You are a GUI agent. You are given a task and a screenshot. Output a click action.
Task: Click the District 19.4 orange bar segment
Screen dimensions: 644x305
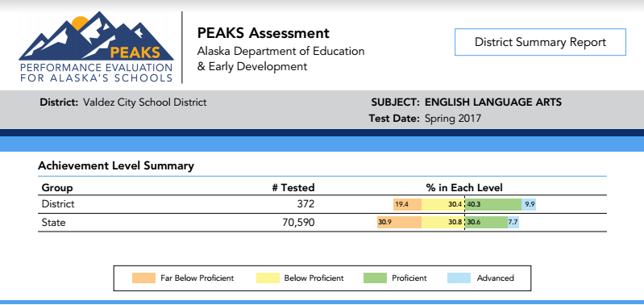click(x=407, y=204)
